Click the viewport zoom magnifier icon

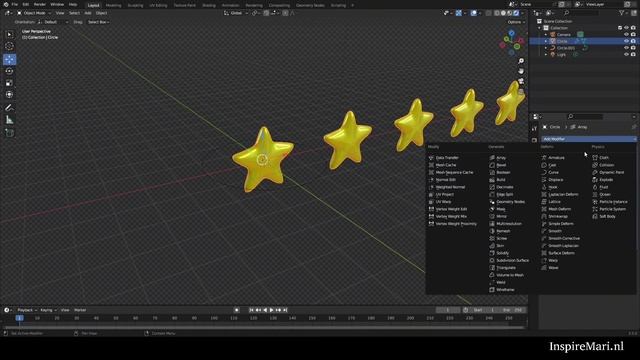pos(521,61)
